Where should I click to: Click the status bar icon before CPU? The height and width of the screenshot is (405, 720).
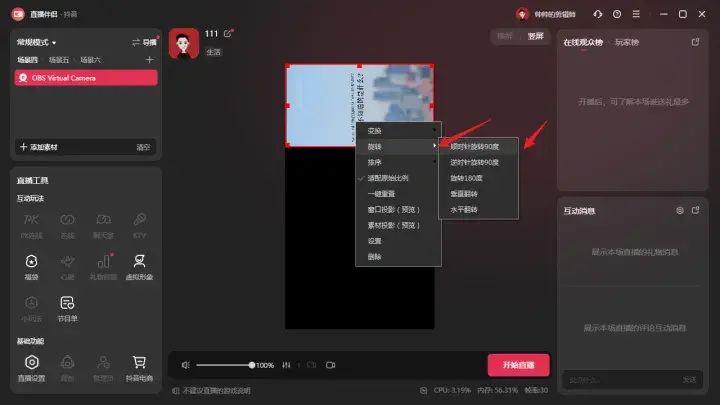pyautogui.click(x=423, y=390)
